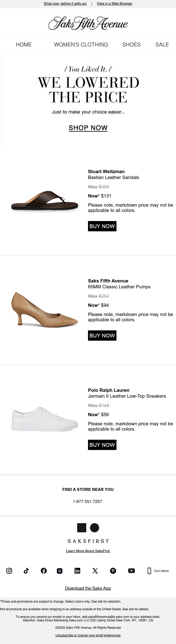Select the SHOES navigation item
The width and height of the screenshot is (176, 644).
pyautogui.click(x=131, y=45)
